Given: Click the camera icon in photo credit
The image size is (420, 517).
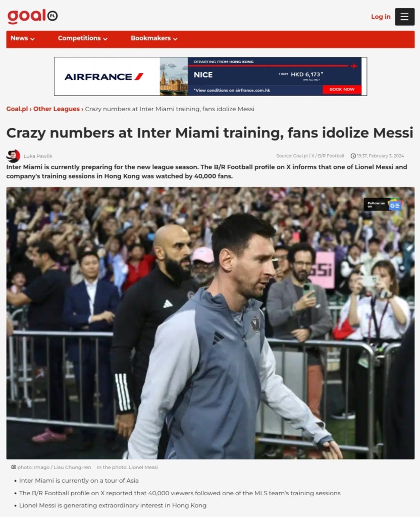Looking at the screenshot, I should point(14,467).
